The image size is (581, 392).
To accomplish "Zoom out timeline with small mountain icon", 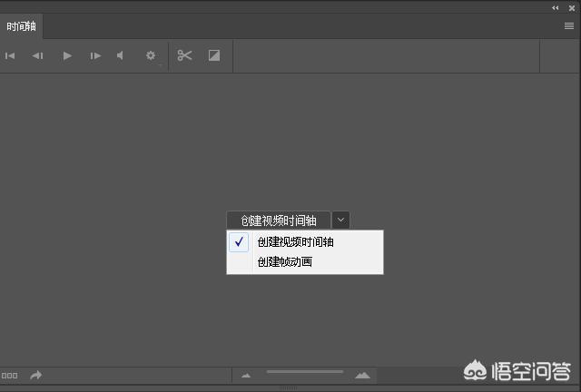I will pos(246,375).
